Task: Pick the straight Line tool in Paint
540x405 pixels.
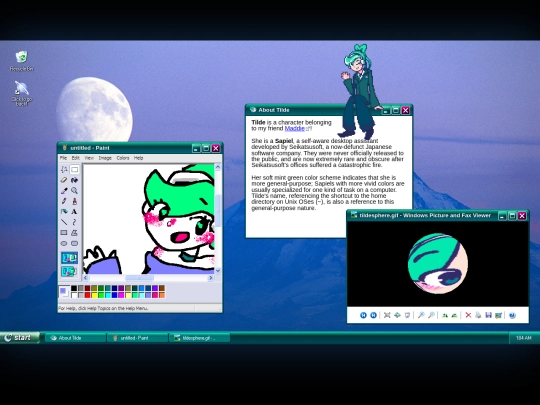Action: (64, 222)
